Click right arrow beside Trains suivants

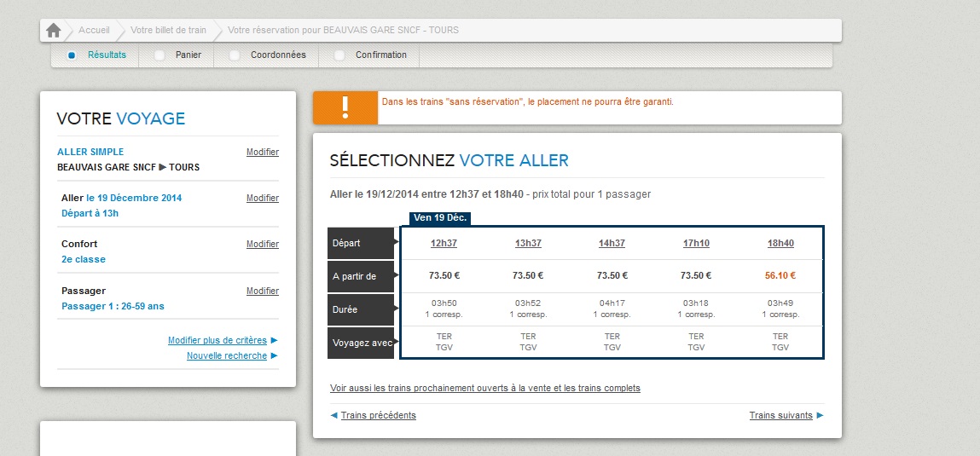[x=820, y=415]
